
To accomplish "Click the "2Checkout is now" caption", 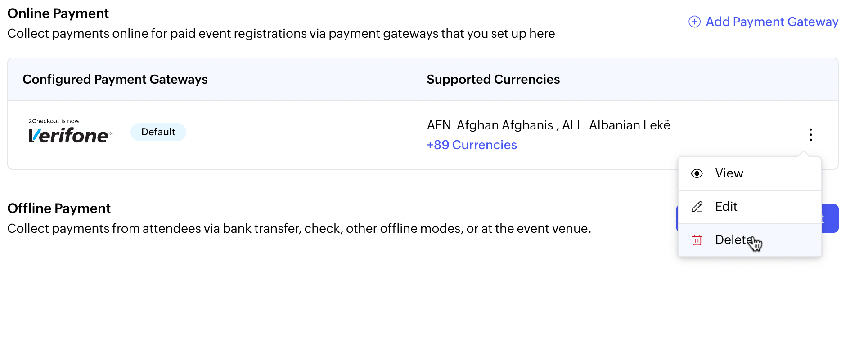I will click(x=54, y=121).
